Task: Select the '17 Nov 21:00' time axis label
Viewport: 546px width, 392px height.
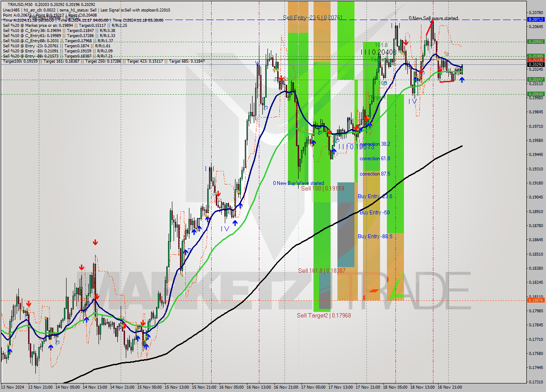Action: coord(368,387)
